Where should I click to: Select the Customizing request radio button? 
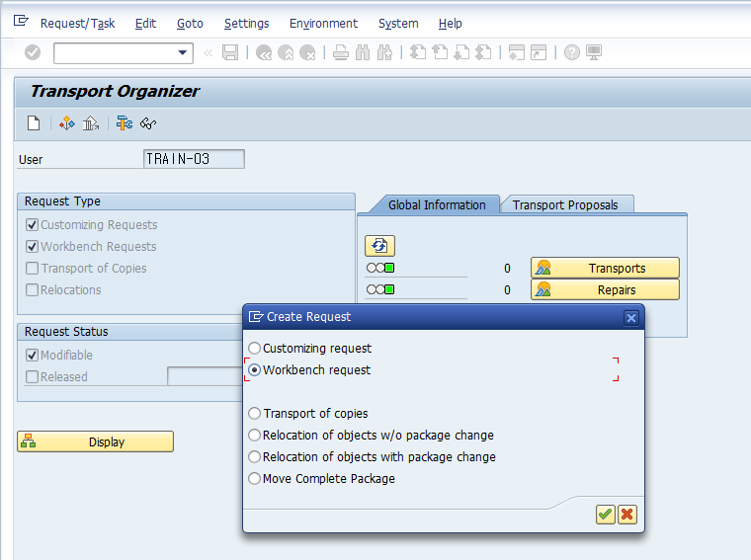coord(254,348)
